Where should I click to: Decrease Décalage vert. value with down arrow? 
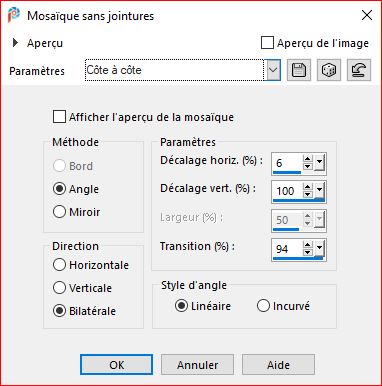308,194
